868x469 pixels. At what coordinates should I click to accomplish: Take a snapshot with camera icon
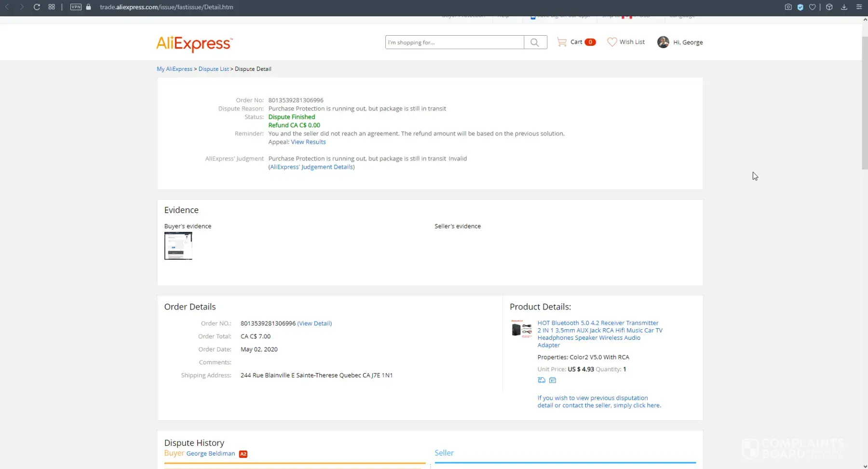click(788, 7)
